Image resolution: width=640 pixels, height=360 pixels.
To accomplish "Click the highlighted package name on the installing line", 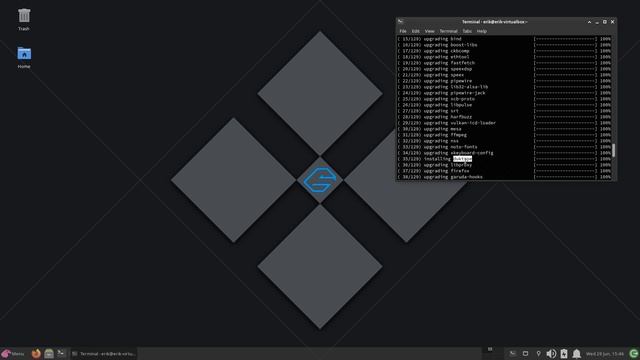I will click(462, 159).
